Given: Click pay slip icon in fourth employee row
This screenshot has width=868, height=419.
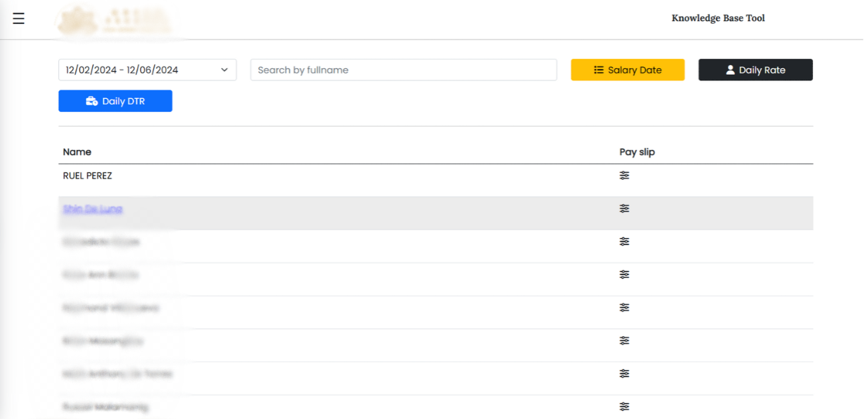Looking at the screenshot, I should pos(624,274).
